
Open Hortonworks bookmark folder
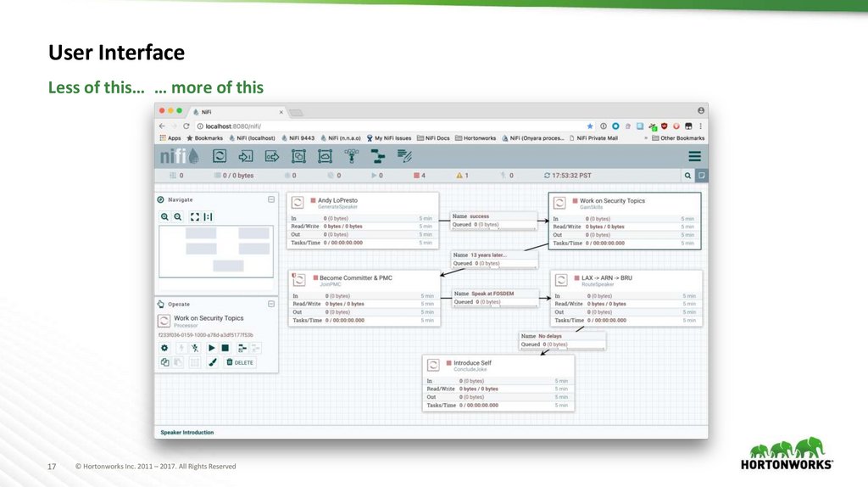(476, 138)
